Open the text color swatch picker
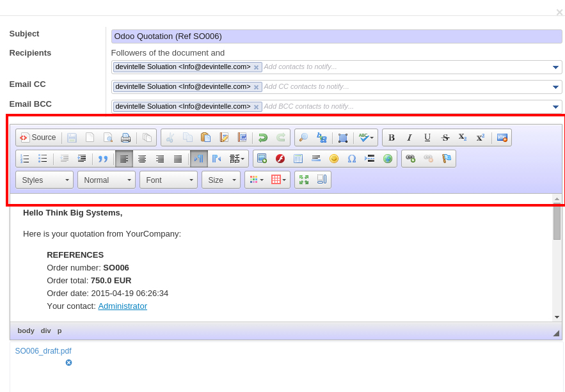 (253, 179)
